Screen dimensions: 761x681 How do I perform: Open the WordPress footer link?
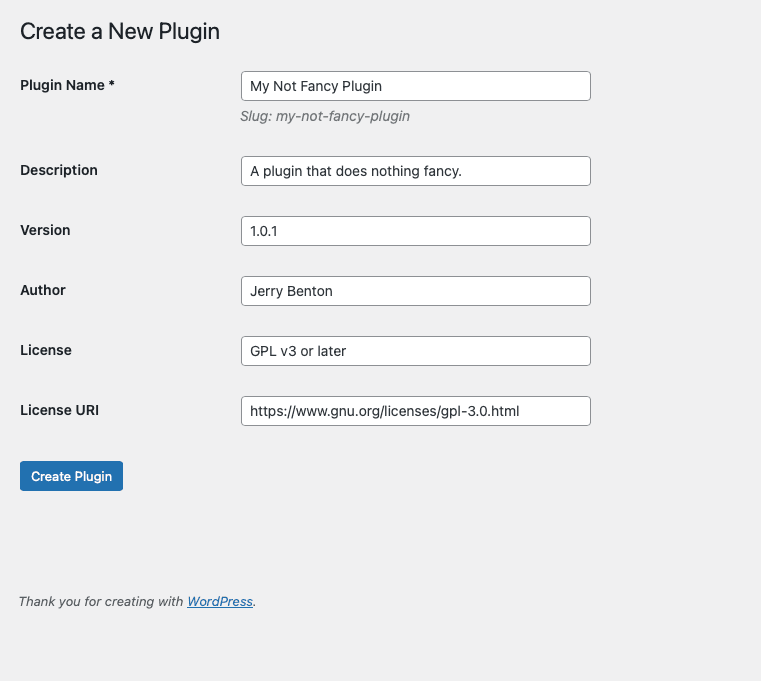tap(220, 602)
